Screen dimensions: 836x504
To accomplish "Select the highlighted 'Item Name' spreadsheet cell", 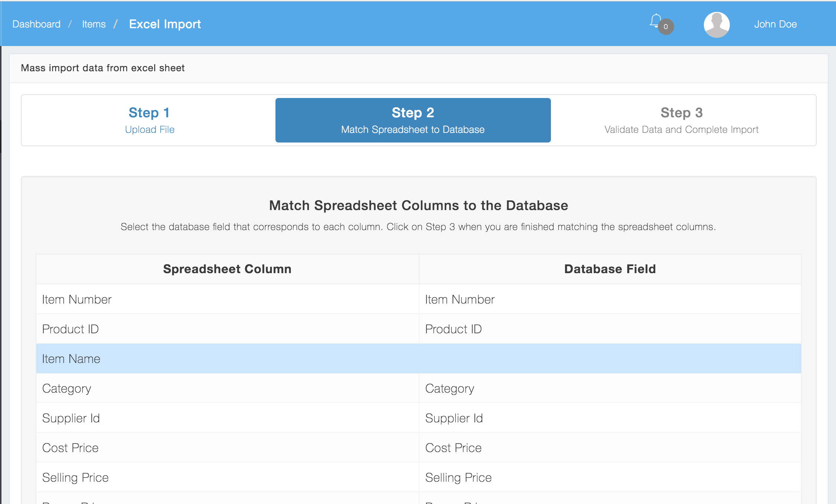I will point(228,359).
